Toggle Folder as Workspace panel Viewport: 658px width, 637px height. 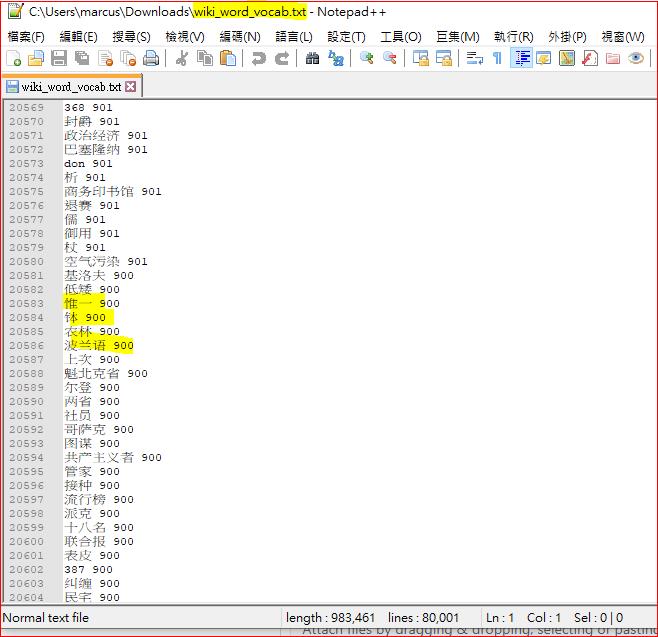pos(613,58)
